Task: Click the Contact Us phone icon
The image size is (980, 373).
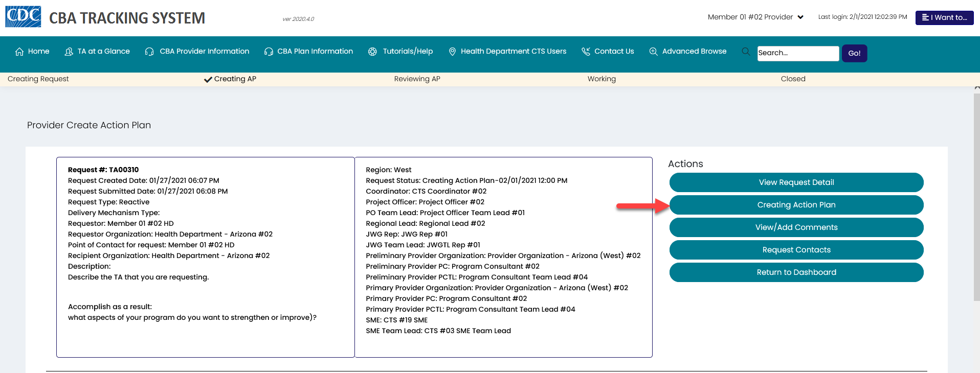Action: click(x=586, y=52)
